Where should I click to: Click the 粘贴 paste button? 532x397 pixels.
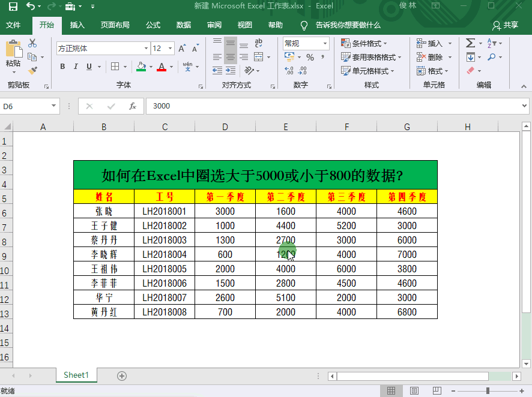pos(13,55)
